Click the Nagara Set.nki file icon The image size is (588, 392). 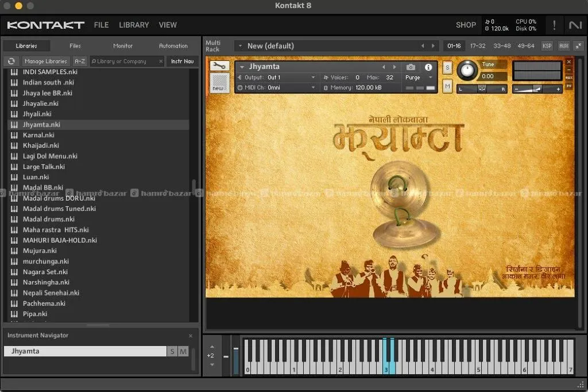(x=14, y=272)
